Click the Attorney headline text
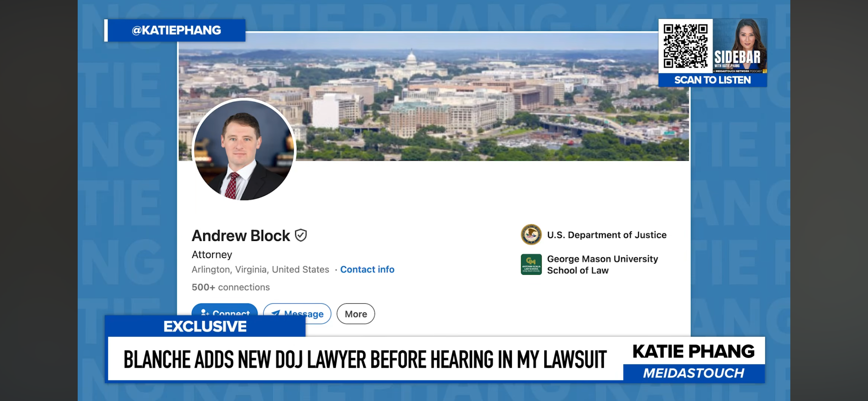The image size is (868, 401). (x=212, y=255)
